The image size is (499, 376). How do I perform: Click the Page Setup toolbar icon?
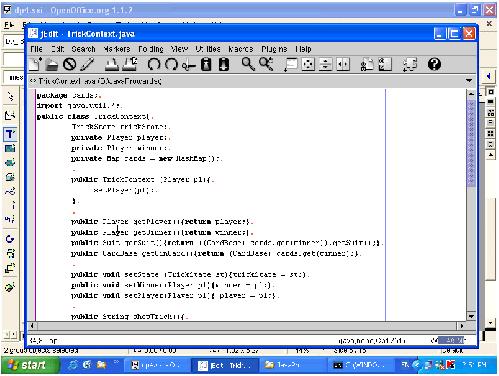coord(130,64)
